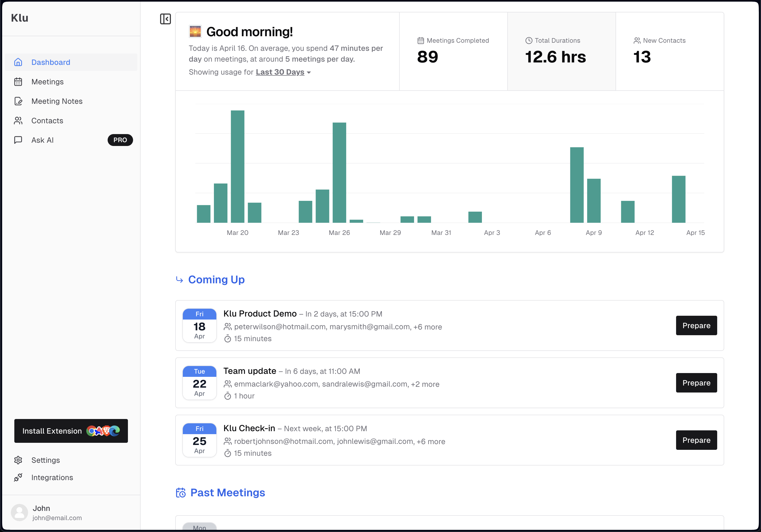Open Meetings calendar icon

18,81
